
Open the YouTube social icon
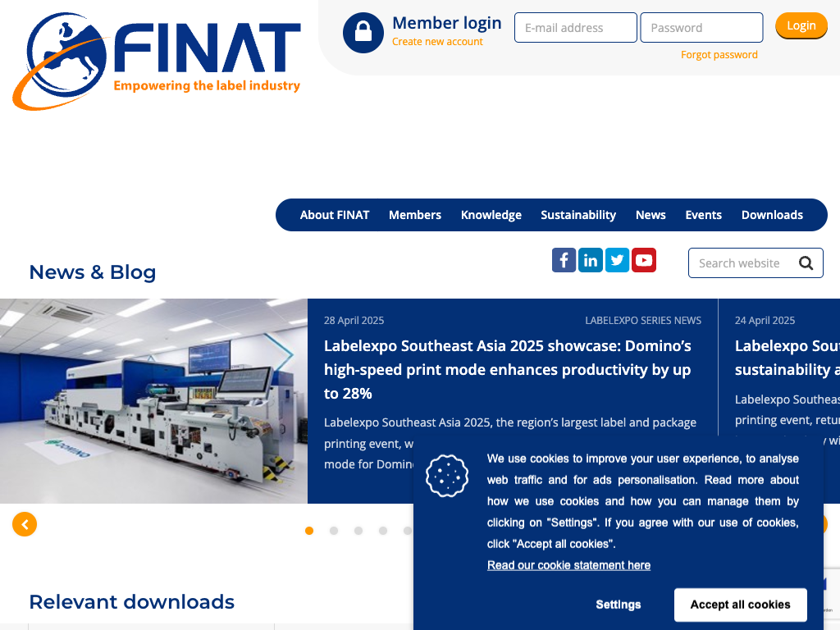[x=643, y=260]
